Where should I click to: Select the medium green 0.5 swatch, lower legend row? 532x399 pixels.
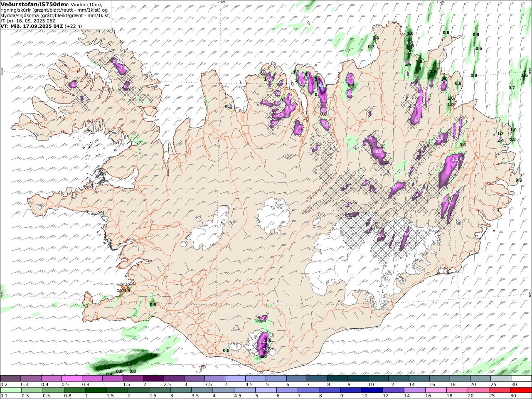tap(53, 390)
